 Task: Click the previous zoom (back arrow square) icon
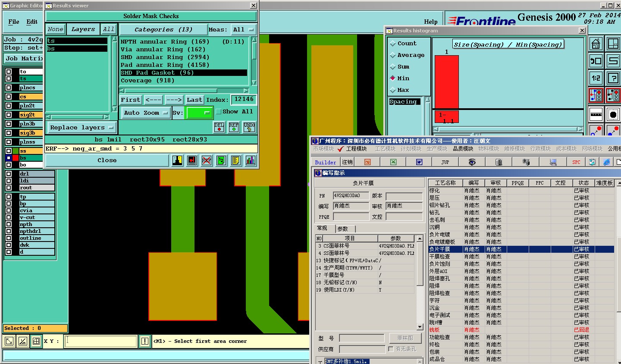pyautogui.click(x=596, y=61)
